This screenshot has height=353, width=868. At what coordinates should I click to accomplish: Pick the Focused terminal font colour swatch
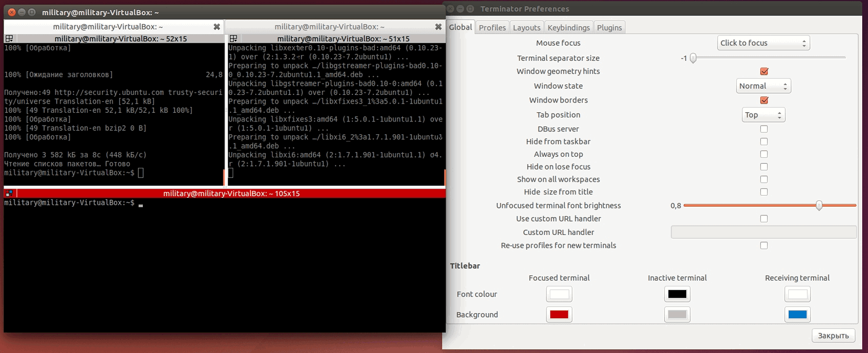559,294
